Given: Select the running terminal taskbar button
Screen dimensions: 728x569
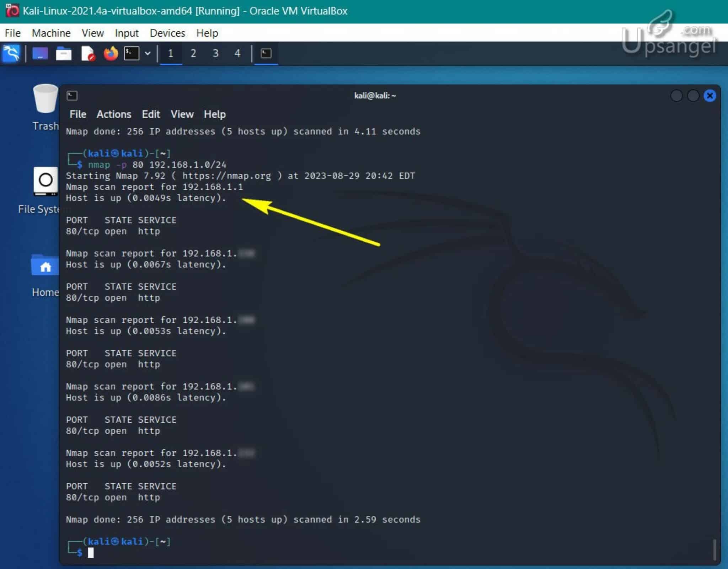Looking at the screenshot, I should [x=266, y=54].
